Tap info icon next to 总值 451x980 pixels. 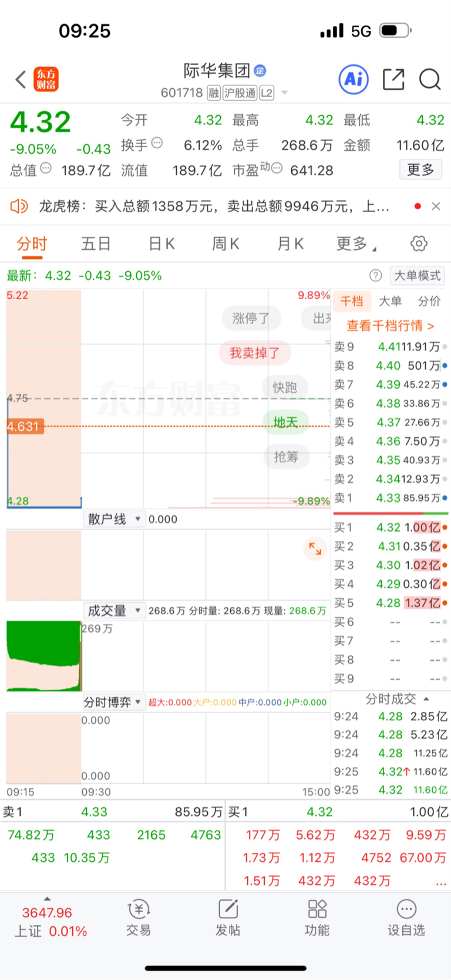pyautogui.click(x=46, y=168)
